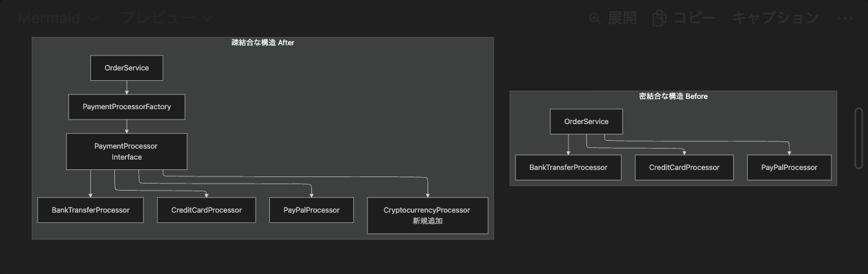The image size is (868, 274).
Task: Click the PaymentProcessor Interface node
Action: 127,151
